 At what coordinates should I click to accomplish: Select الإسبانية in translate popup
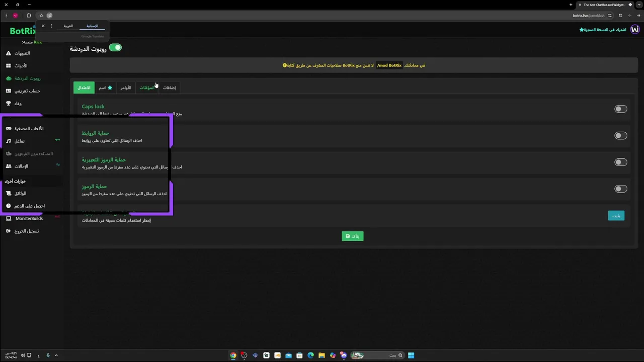click(x=92, y=26)
